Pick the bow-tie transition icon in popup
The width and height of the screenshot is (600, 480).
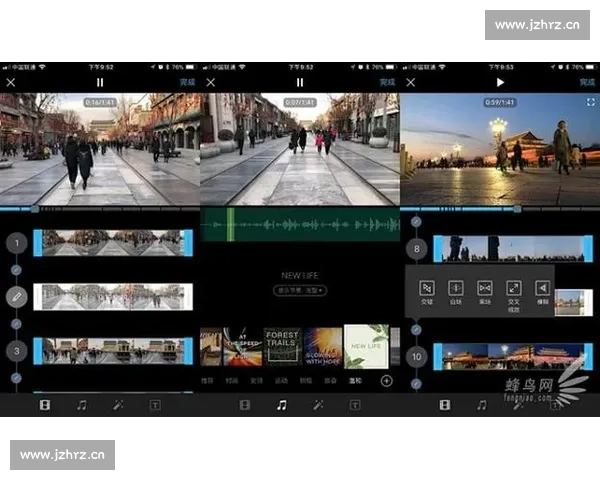pyautogui.click(x=485, y=288)
